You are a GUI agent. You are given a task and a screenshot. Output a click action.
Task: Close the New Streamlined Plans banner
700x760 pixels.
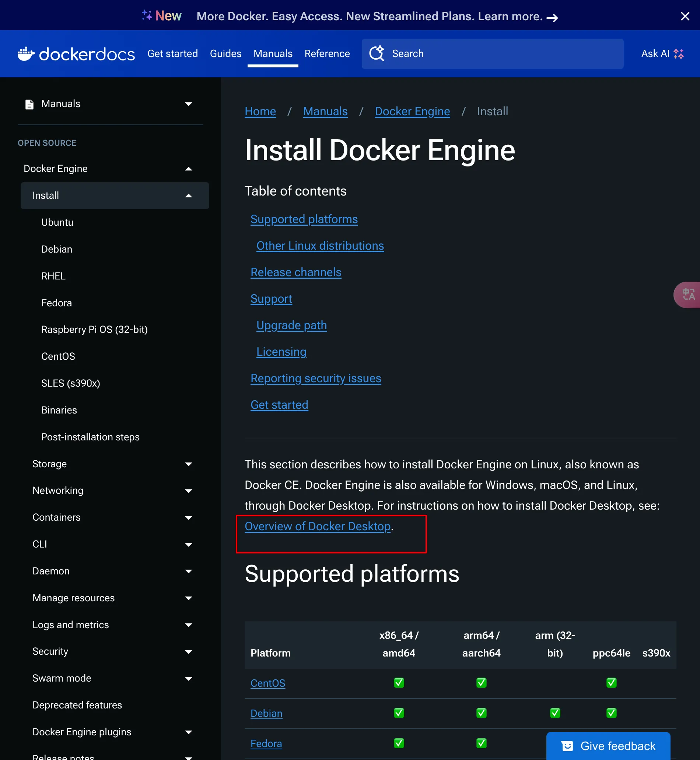click(685, 16)
